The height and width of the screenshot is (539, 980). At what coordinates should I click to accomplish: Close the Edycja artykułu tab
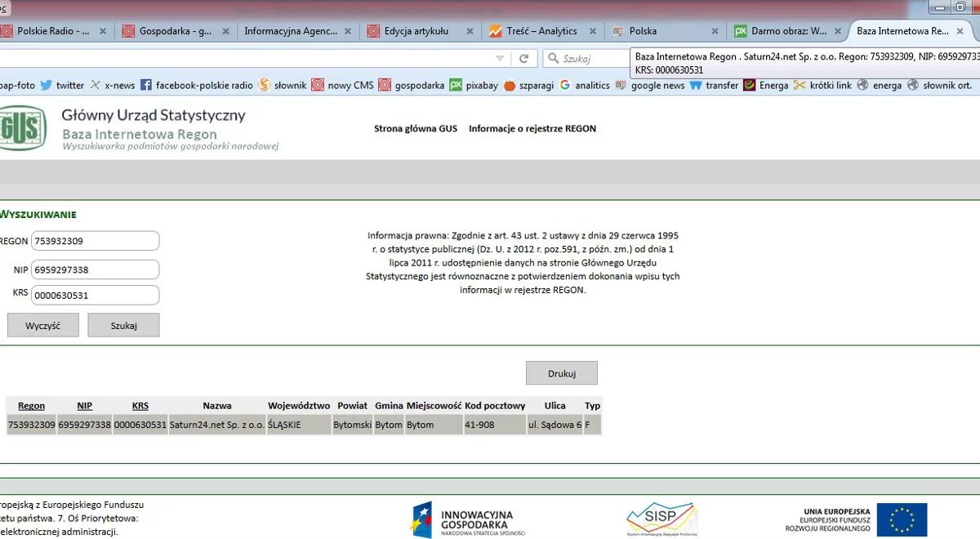click(470, 31)
